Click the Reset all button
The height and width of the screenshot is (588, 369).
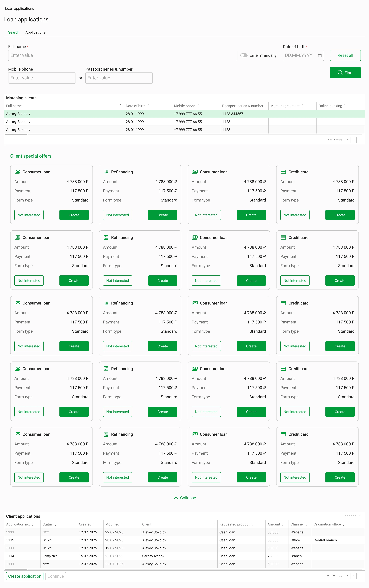pyautogui.click(x=345, y=55)
